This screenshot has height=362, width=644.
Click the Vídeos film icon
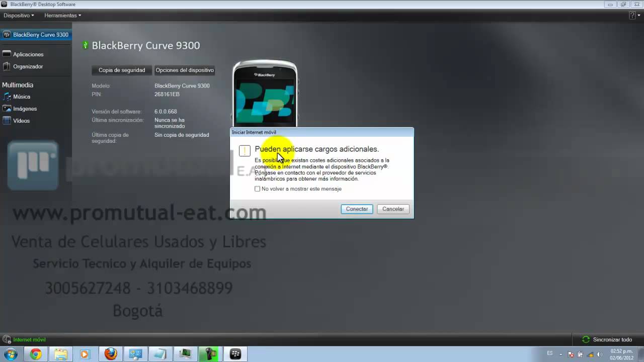pyautogui.click(x=7, y=121)
